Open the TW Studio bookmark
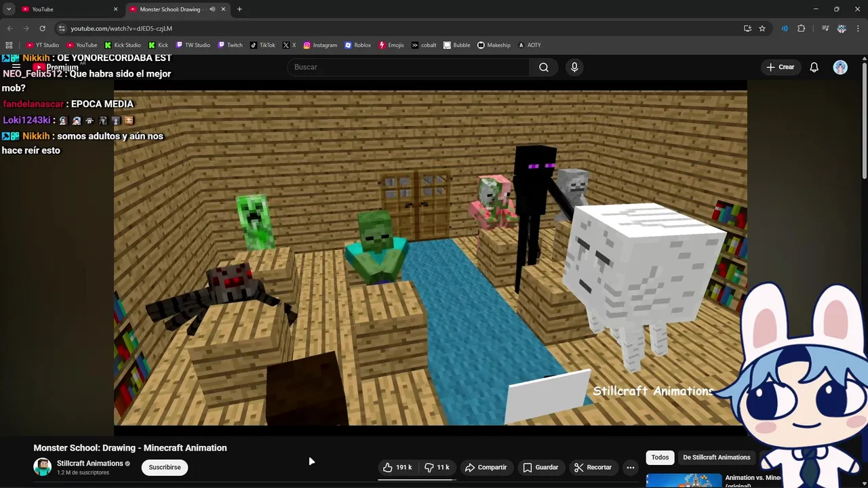 (193, 45)
